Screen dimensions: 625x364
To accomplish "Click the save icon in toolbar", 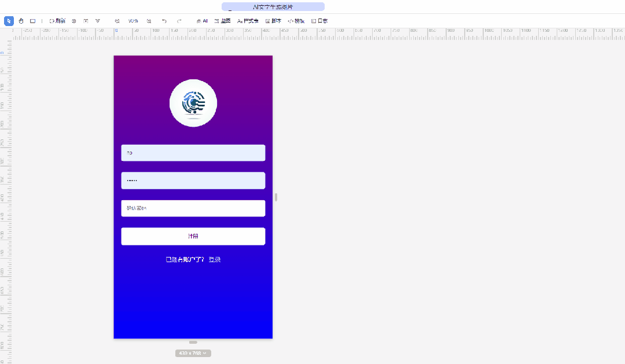I will [86, 21].
